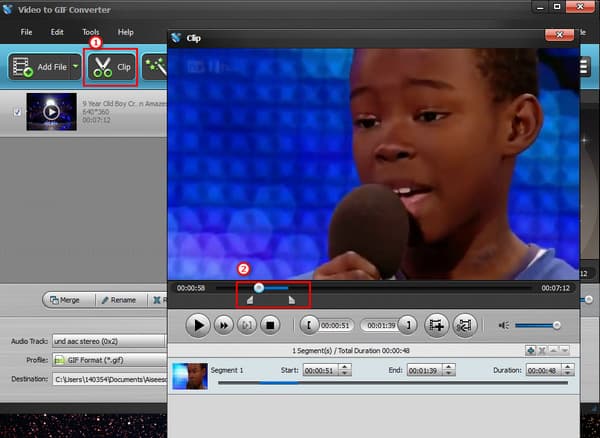Increase the Segment 1 Start time stepper
600x438 pixels.
[x=345, y=367]
